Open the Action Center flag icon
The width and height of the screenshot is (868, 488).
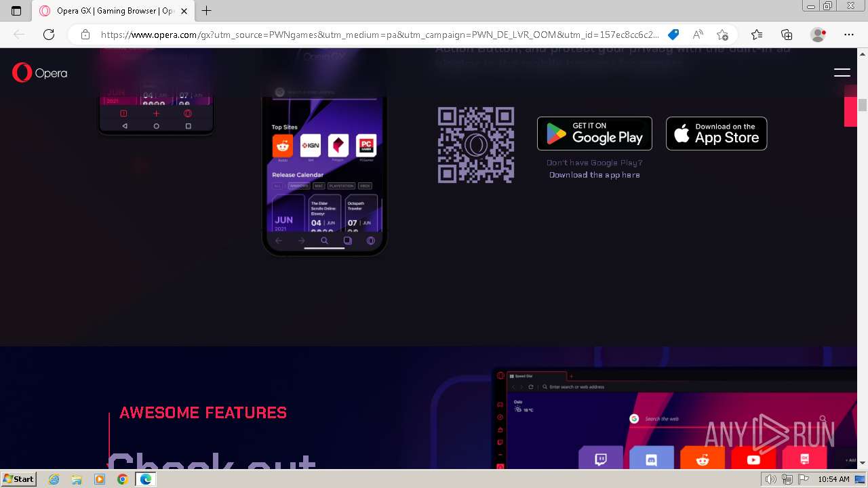[x=804, y=479]
